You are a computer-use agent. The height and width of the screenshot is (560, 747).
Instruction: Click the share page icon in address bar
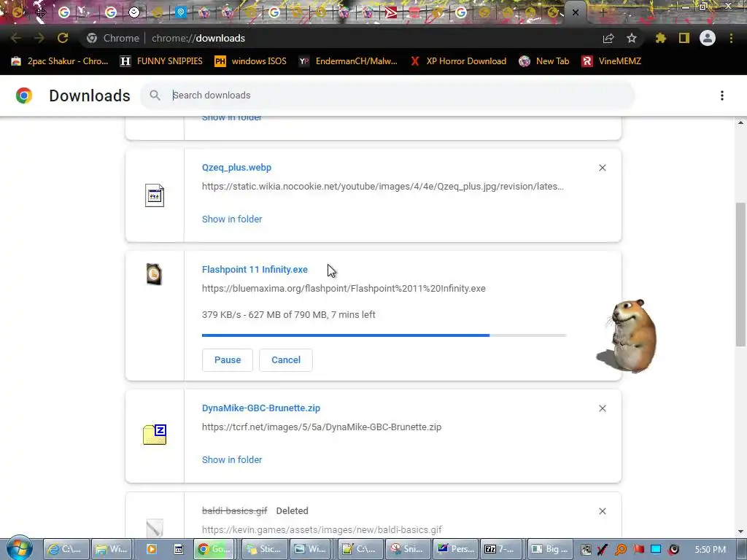coord(608,38)
